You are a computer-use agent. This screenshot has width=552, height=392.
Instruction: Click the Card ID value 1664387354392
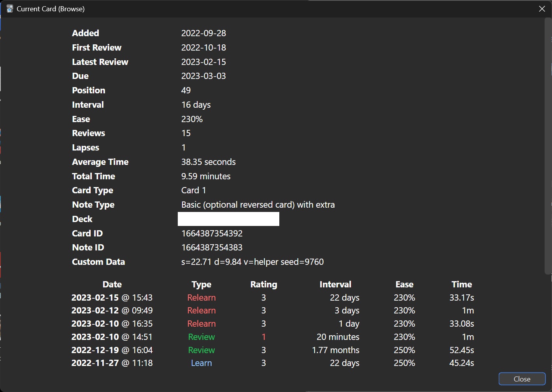tap(212, 233)
